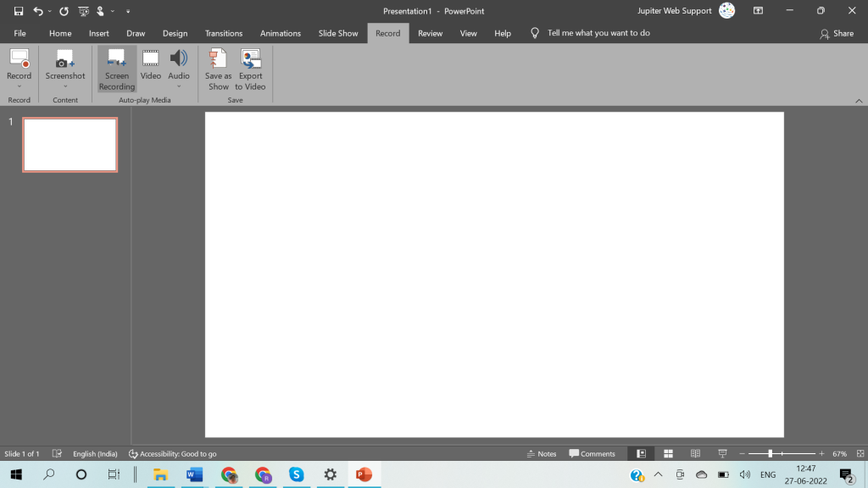Select slide 1 thumbnail

(70, 144)
